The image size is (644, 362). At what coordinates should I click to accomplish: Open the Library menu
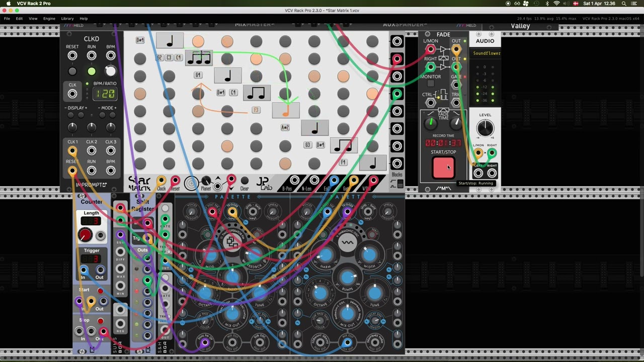click(x=67, y=19)
